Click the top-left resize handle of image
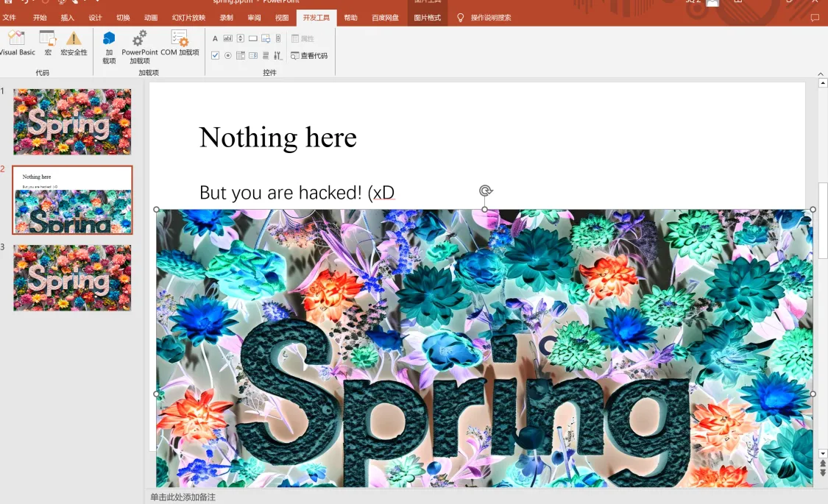 coord(156,210)
